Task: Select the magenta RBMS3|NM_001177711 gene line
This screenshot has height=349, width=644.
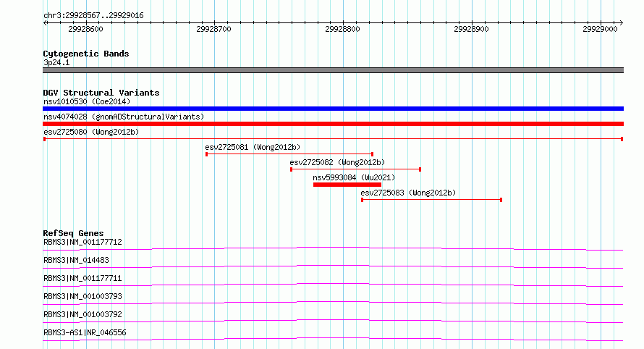Action: click(333, 285)
